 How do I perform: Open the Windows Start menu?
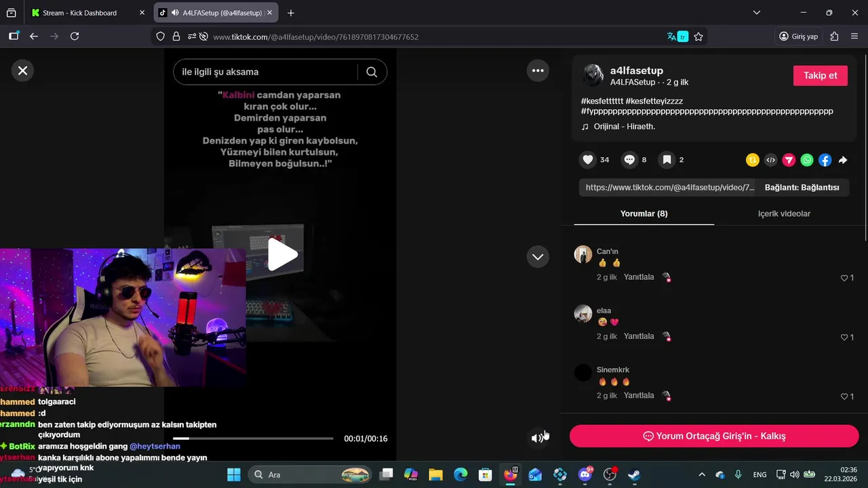pyautogui.click(x=234, y=474)
